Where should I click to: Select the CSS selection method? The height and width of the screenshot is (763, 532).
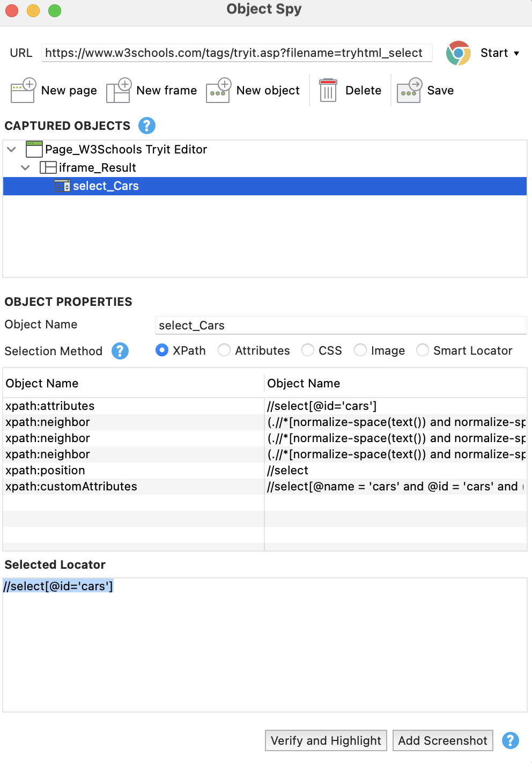[308, 350]
